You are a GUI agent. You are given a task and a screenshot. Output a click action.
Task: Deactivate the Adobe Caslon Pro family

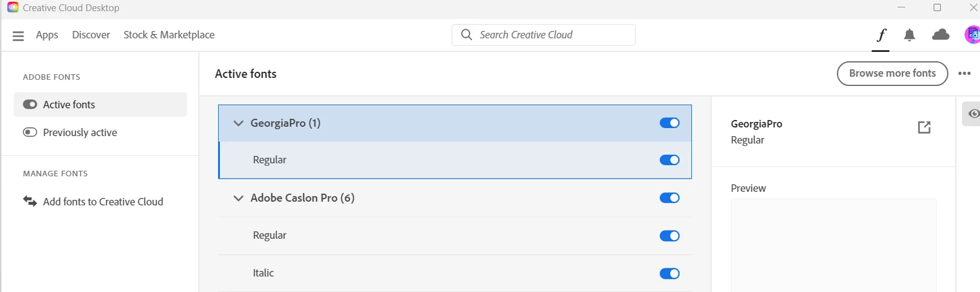(x=669, y=198)
